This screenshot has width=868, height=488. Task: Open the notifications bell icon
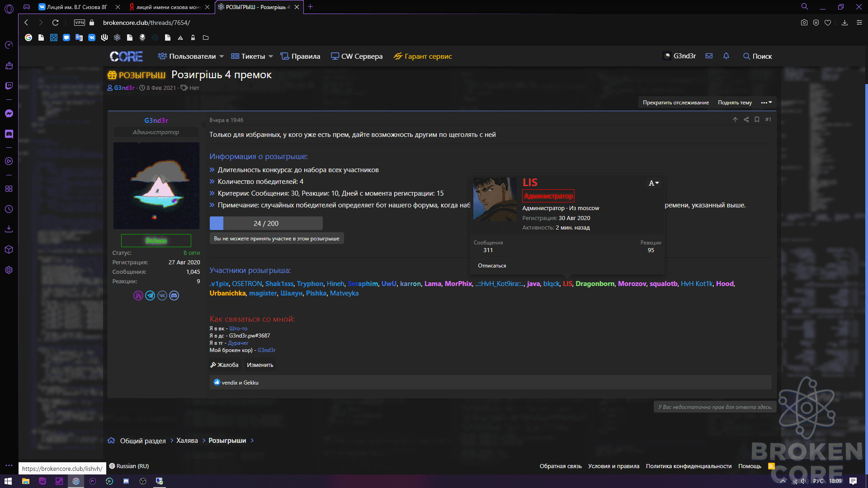pos(726,56)
